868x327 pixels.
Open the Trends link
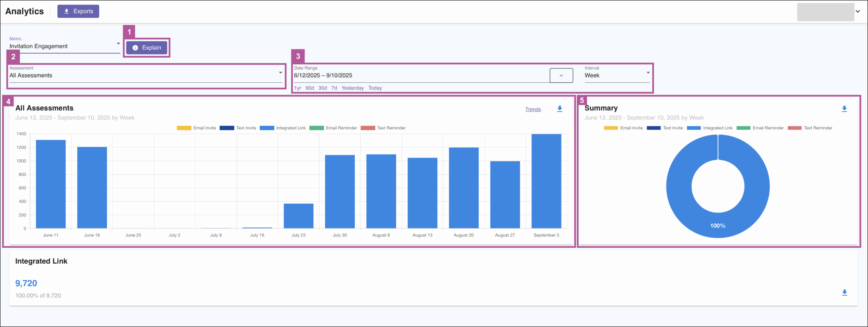click(x=533, y=109)
